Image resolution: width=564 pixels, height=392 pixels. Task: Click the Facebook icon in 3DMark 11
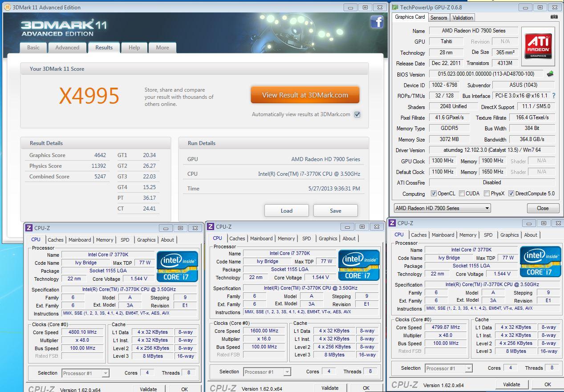pyautogui.click(x=377, y=22)
